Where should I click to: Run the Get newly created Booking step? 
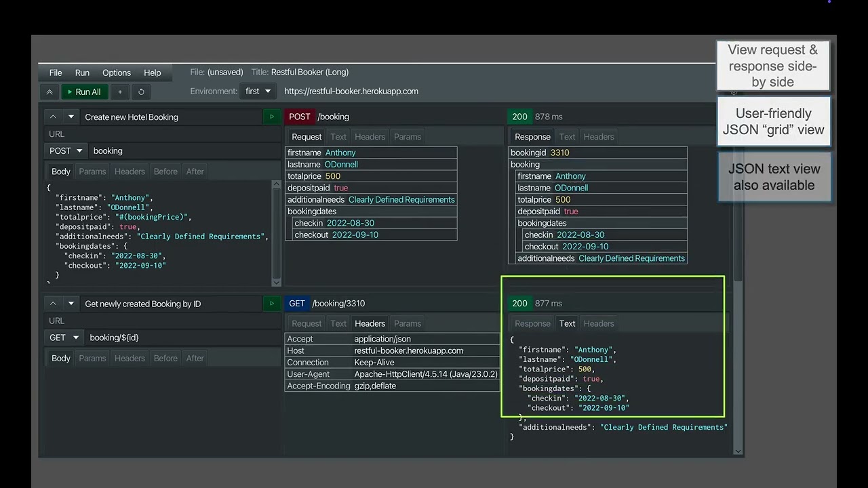click(272, 304)
